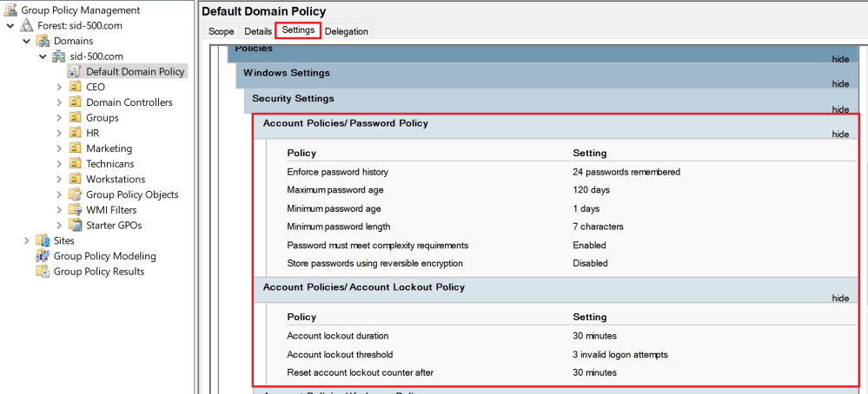Select Starter GPOs in the tree

click(113, 226)
